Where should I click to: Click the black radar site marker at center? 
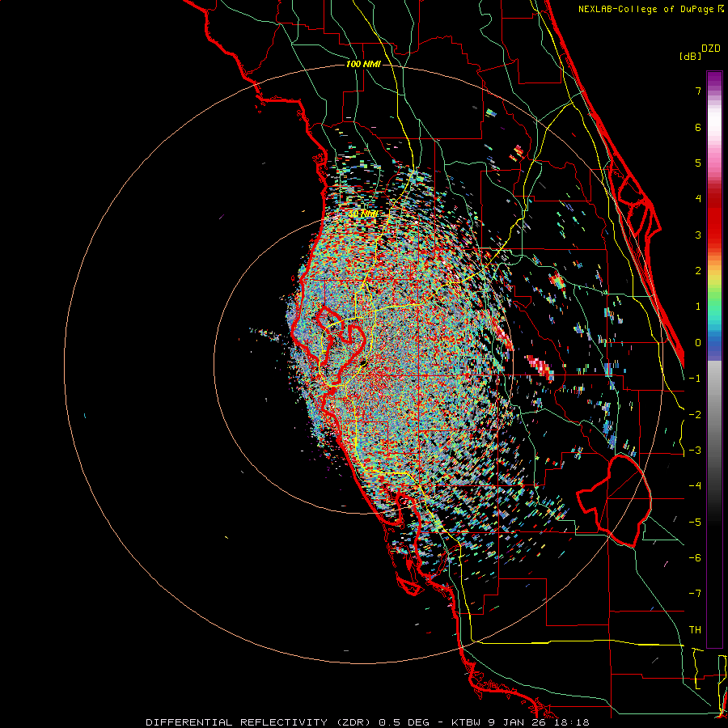pyautogui.click(x=363, y=362)
